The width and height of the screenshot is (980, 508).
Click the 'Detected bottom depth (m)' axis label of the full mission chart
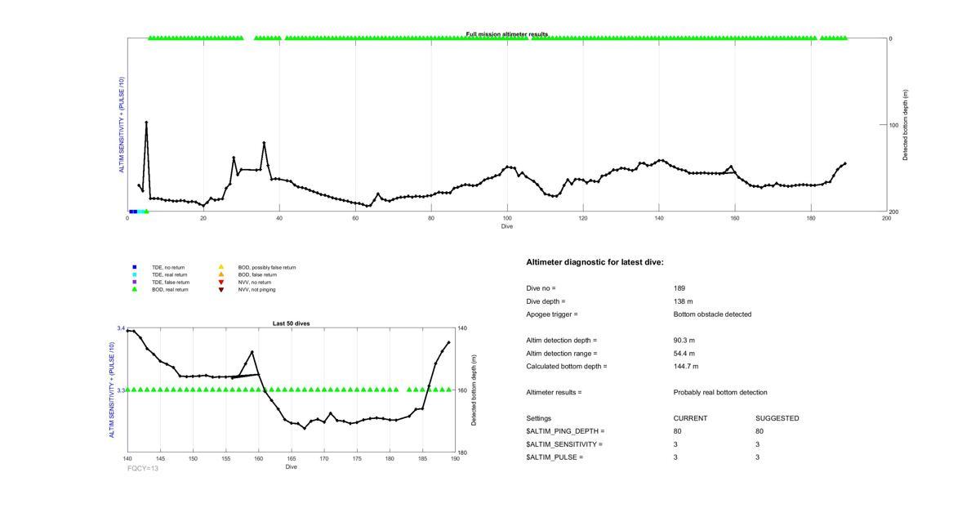tap(906, 125)
